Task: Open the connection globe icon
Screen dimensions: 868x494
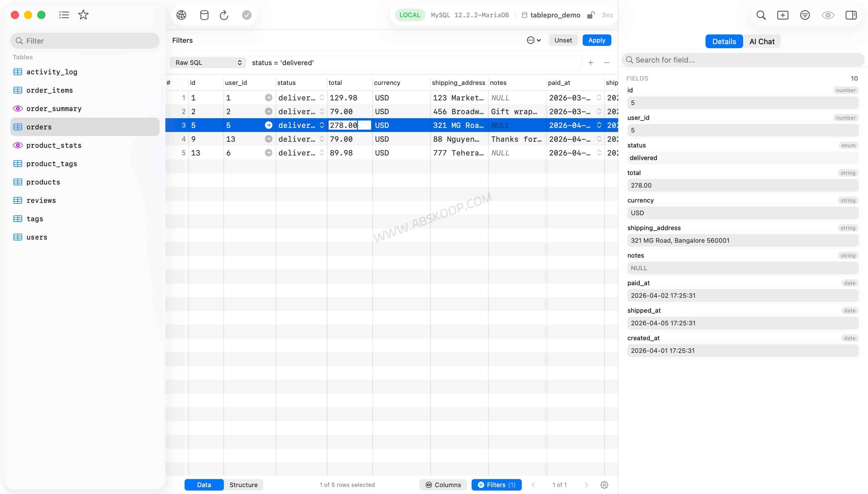Action: (181, 15)
